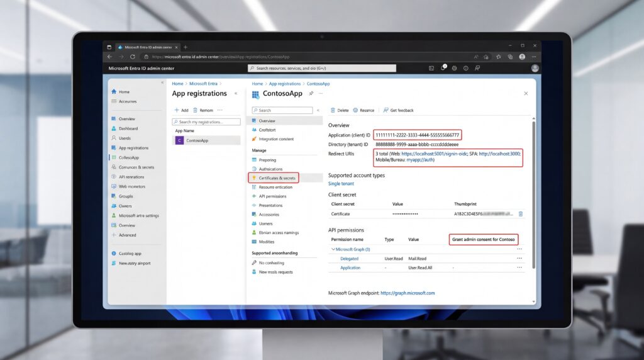Click the Remom trash button
Viewport: 644px width, 360px height.
(203, 110)
